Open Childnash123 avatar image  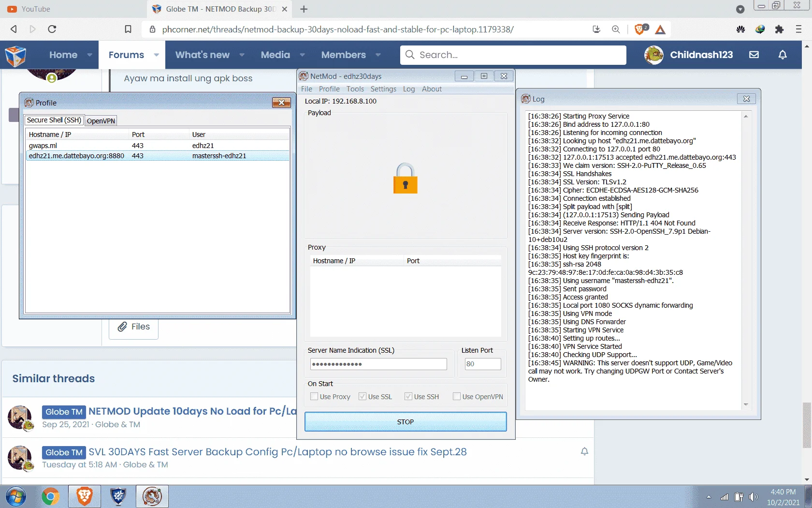tap(654, 55)
